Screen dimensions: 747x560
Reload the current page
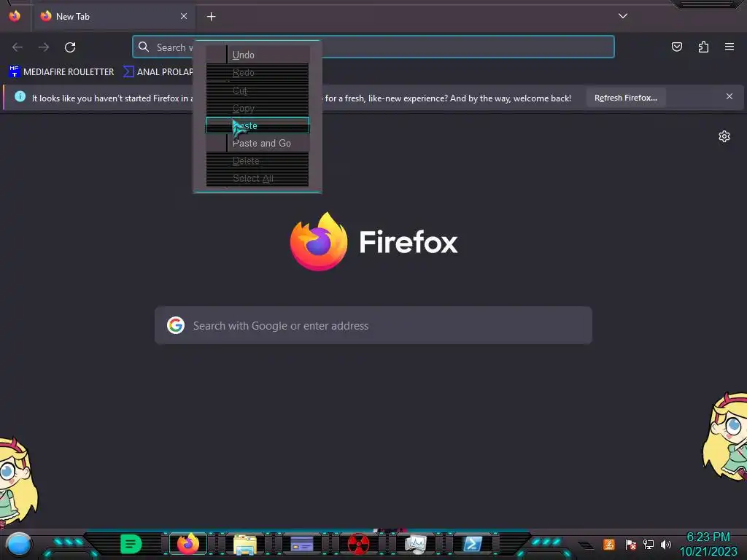[70, 47]
